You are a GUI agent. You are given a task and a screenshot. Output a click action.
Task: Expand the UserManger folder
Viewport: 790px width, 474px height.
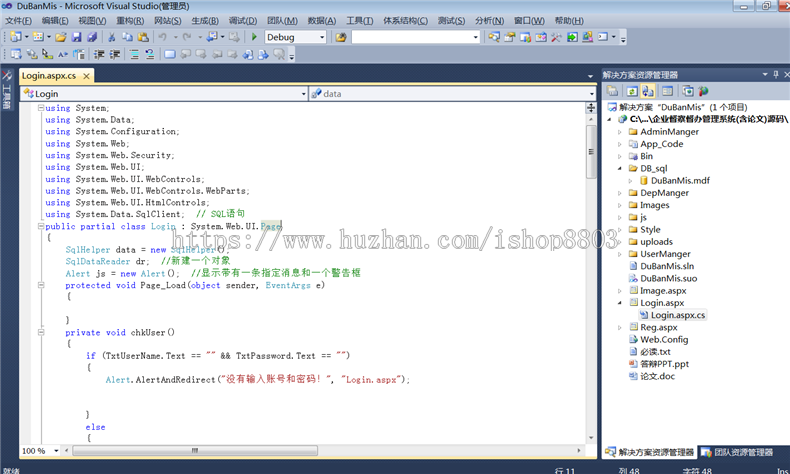(x=620, y=254)
